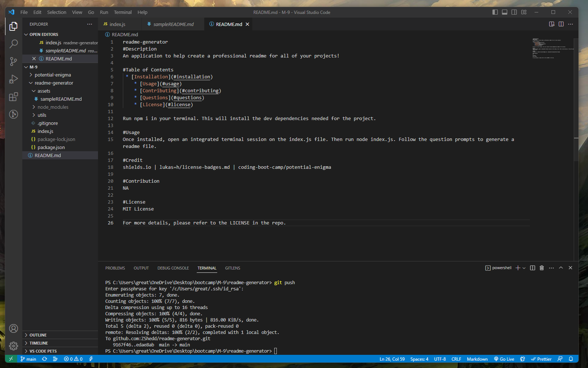Viewport: 588px width, 368px height.
Task: Start Go Live server
Action: coord(504,359)
